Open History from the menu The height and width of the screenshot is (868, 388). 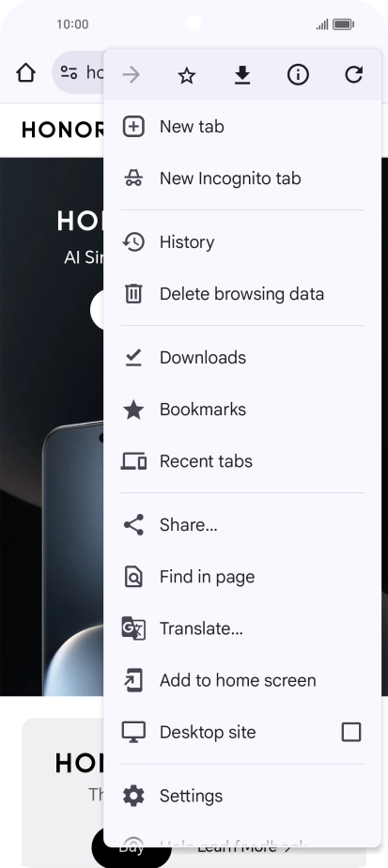242,242
